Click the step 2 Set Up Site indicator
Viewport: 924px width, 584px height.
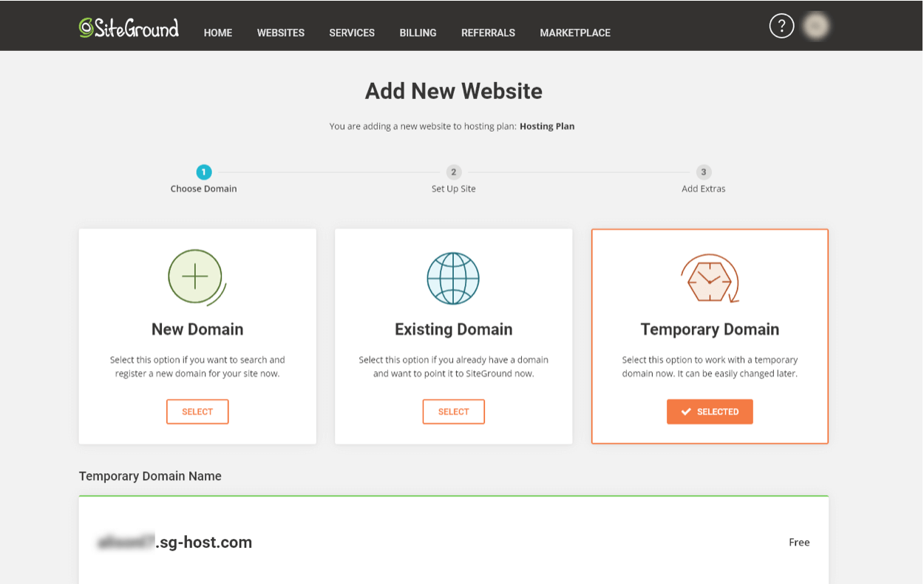453,172
